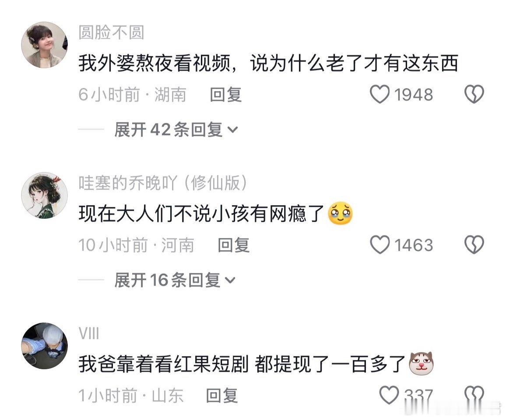Open VIII's profile avatar
This screenshot has width=506, height=420.
click(x=45, y=346)
